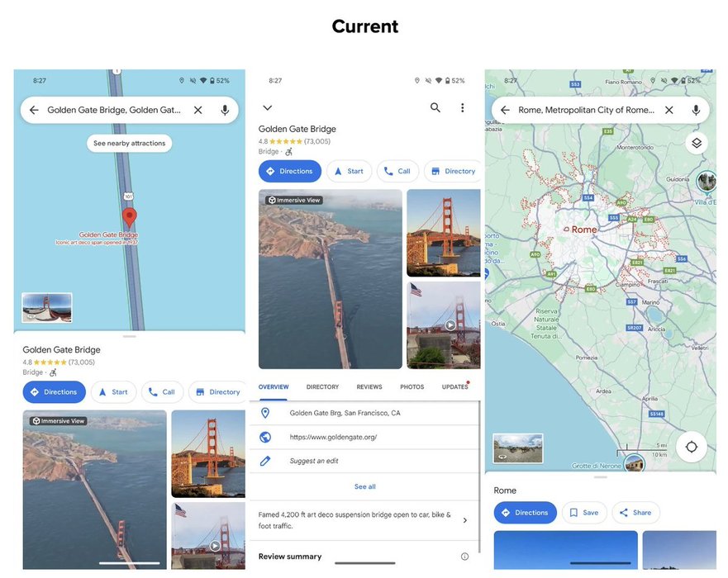Tap Directory below the search magnifier in middle screen

453,171
